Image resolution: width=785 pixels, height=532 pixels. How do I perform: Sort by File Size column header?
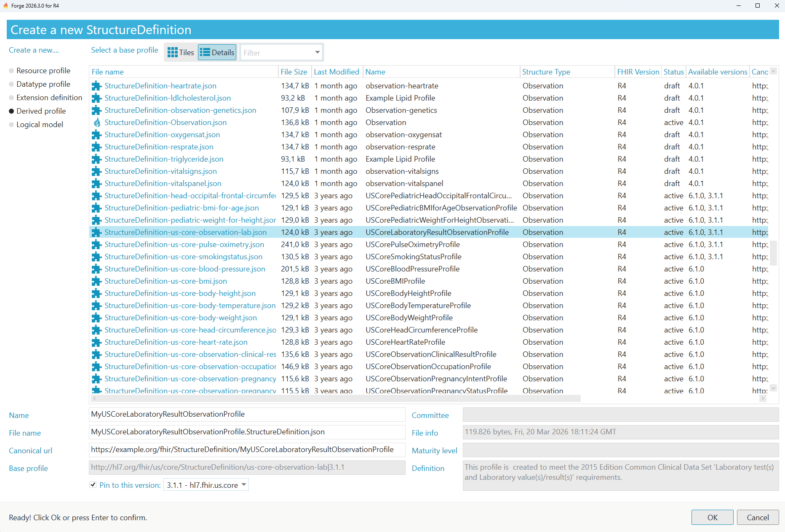tap(295, 72)
